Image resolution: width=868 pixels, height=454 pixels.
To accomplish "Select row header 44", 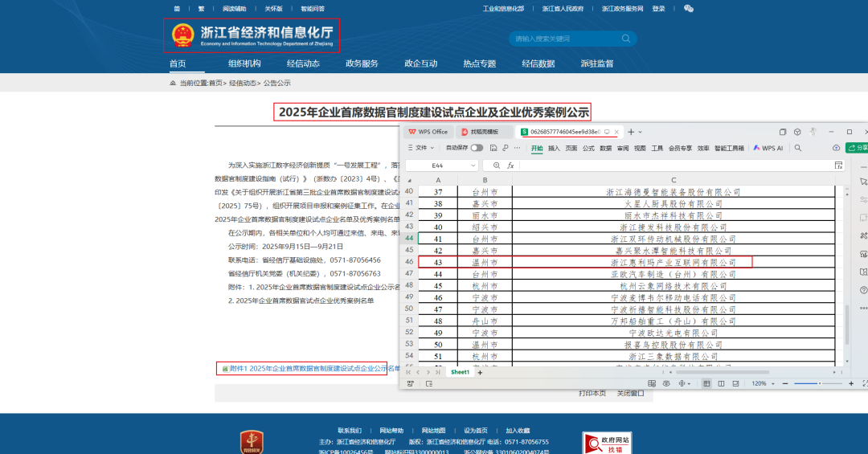I will pyautogui.click(x=410, y=238).
